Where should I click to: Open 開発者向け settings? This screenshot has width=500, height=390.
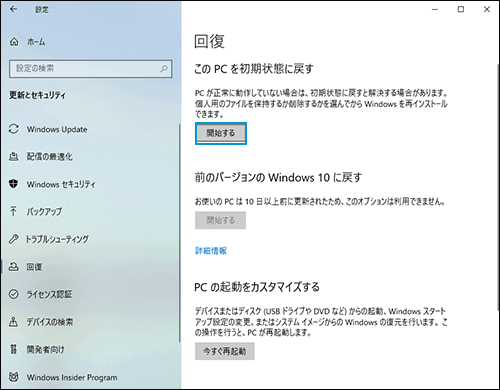click(45, 349)
